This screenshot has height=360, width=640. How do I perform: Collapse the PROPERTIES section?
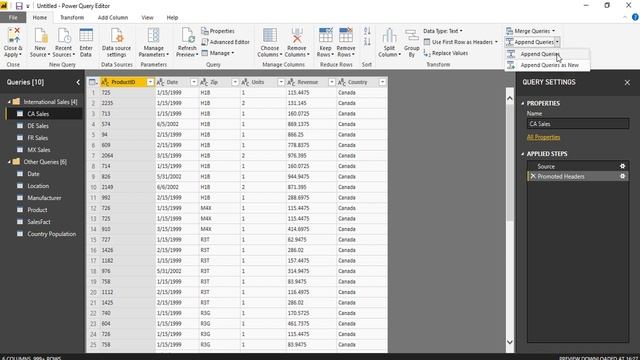[522, 103]
